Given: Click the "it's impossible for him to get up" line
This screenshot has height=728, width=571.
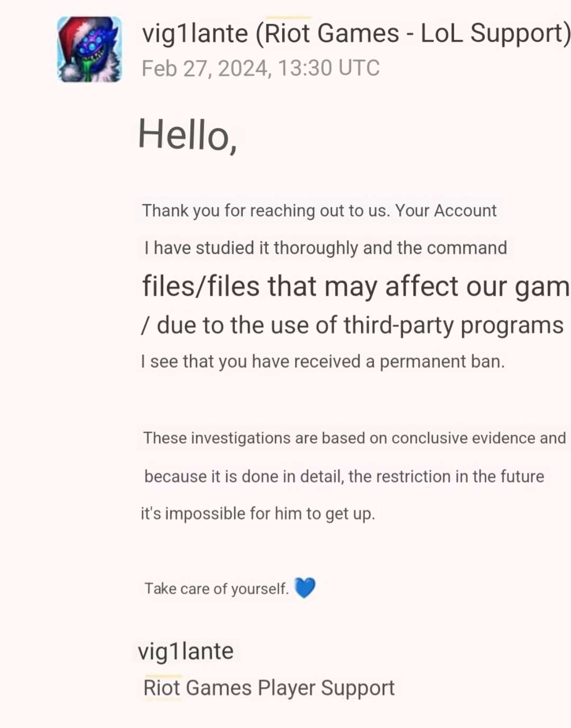Looking at the screenshot, I should [x=257, y=514].
